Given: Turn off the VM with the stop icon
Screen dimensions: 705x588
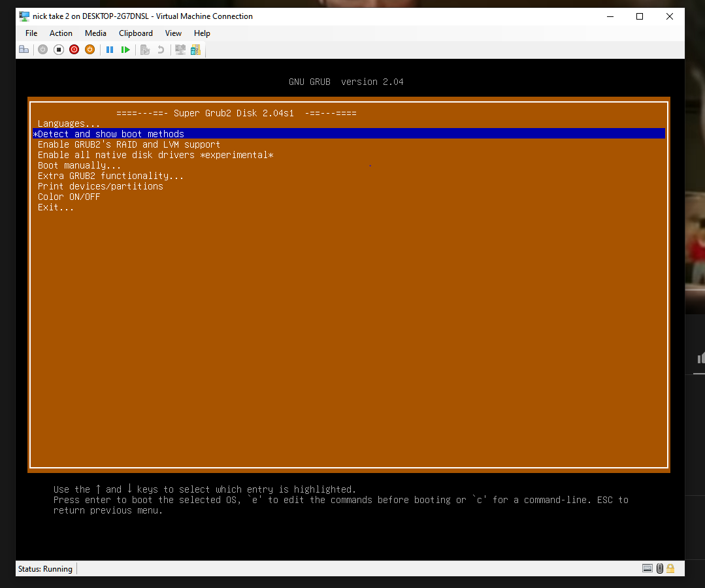Looking at the screenshot, I should (58, 50).
